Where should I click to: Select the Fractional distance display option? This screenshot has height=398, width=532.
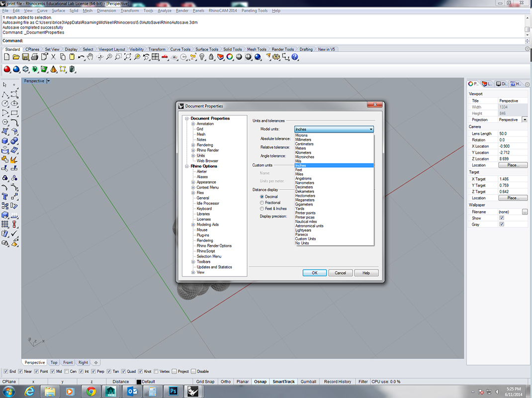262,203
